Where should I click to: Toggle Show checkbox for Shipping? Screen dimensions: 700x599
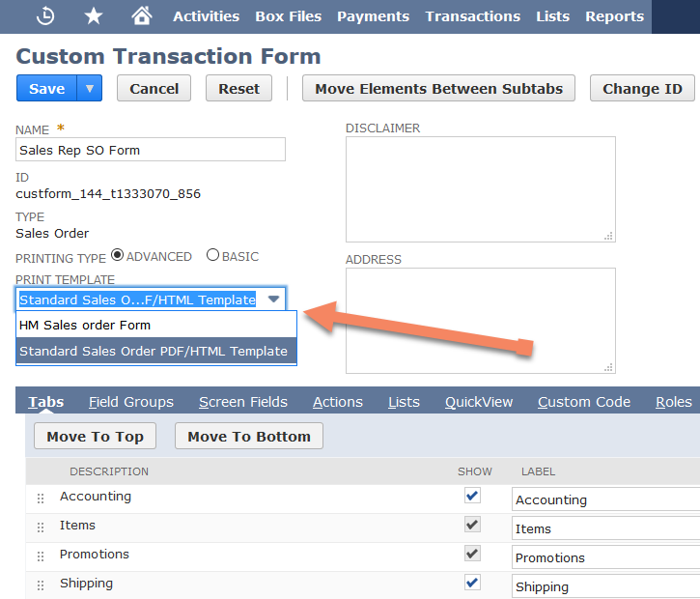(x=472, y=583)
